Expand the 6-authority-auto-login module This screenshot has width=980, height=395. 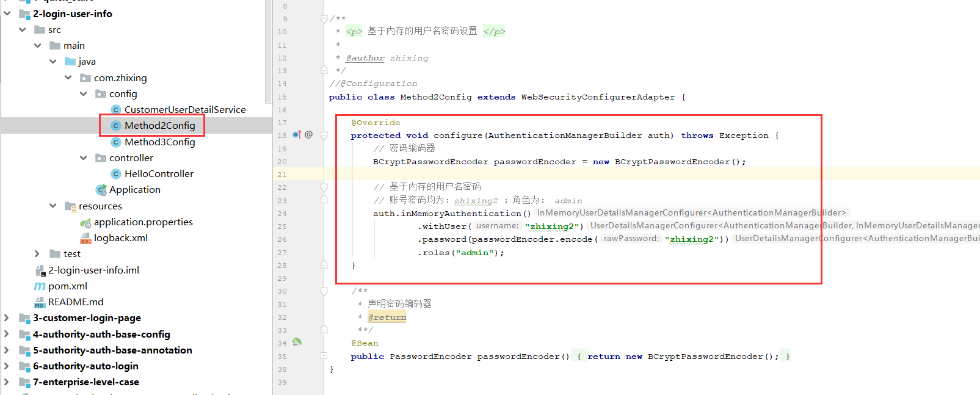point(7,366)
